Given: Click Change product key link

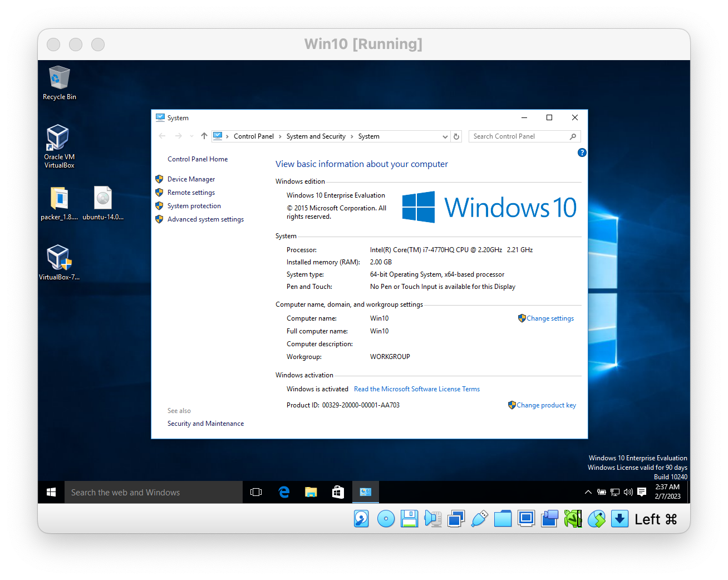Looking at the screenshot, I should coord(546,405).
